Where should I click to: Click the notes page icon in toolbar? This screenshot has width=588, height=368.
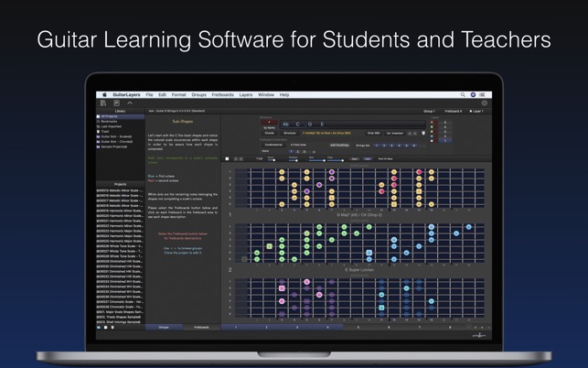pyautogui.click(x=117, y=103)
